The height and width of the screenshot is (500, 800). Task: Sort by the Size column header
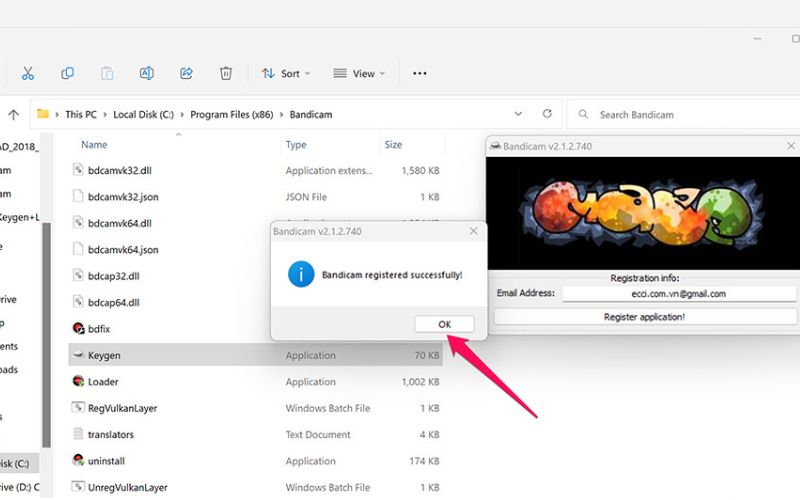coord(393,144)
